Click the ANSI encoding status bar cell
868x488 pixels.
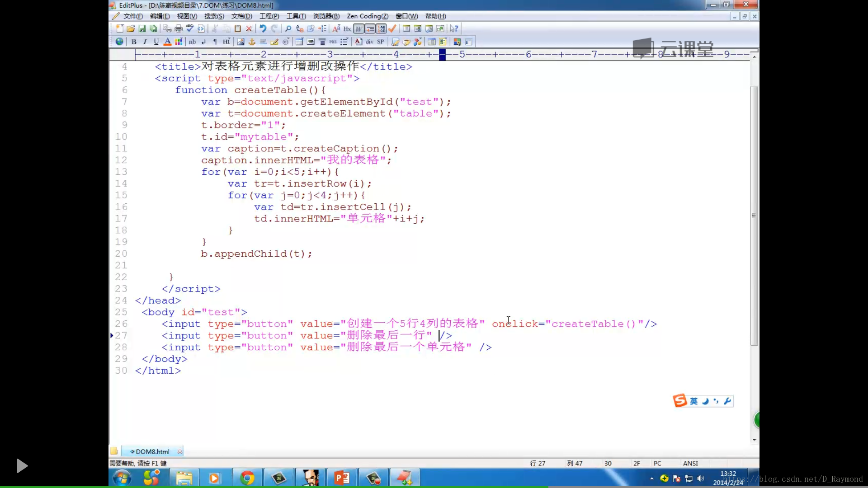coord(690,463)
